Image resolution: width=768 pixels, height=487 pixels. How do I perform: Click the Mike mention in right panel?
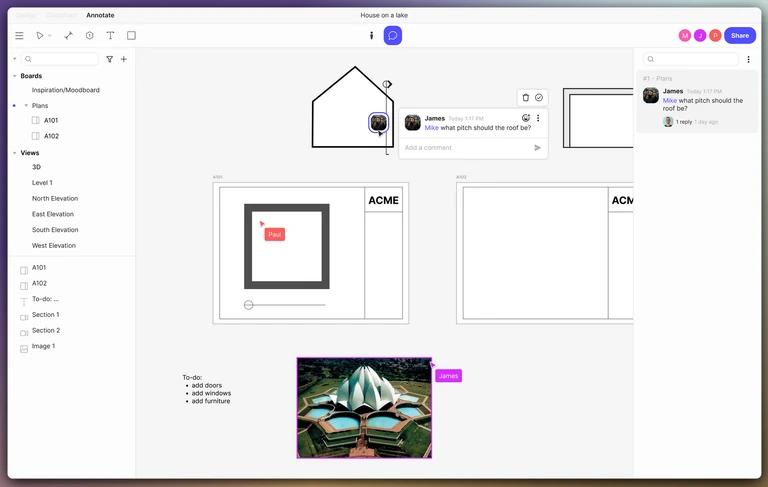670,100
